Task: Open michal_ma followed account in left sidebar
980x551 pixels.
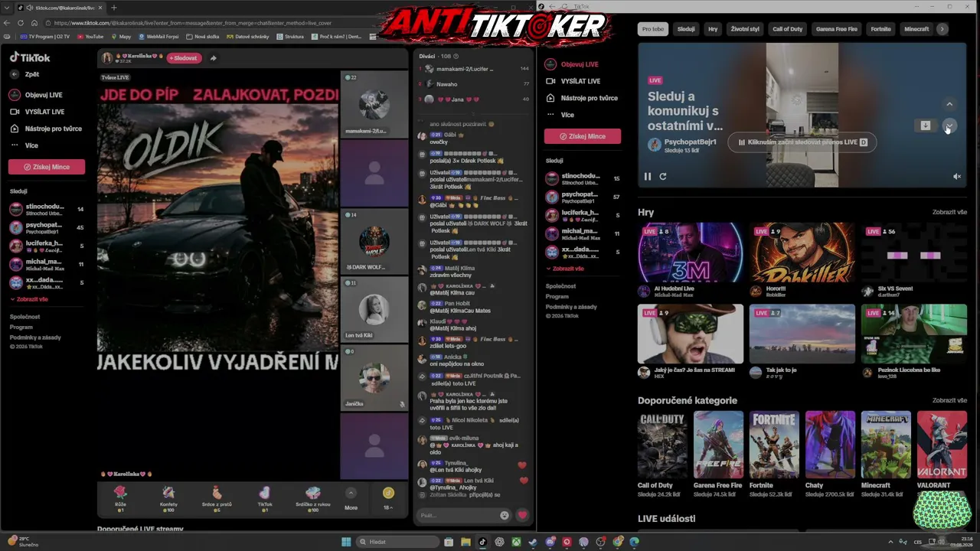Action: [x=47, y=264]
